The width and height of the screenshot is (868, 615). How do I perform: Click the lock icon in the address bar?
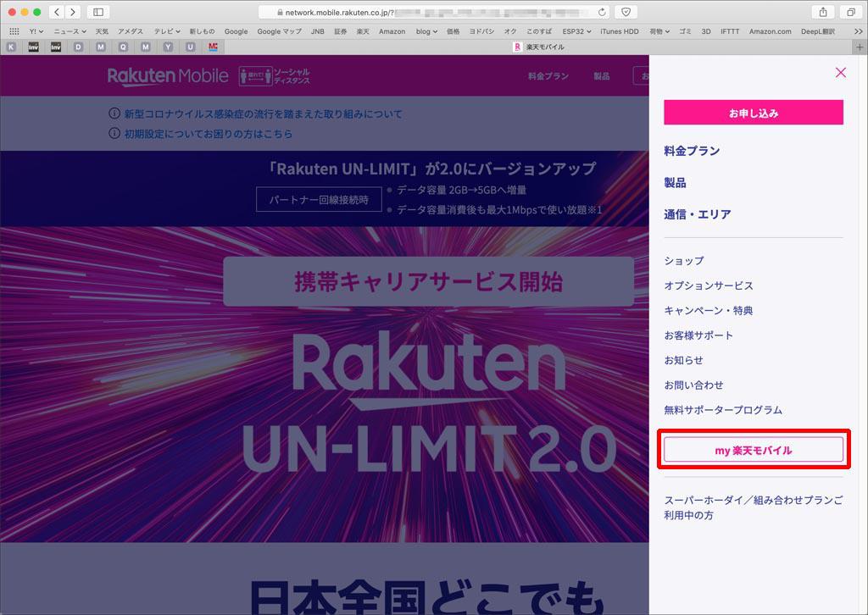coord(280,12)
